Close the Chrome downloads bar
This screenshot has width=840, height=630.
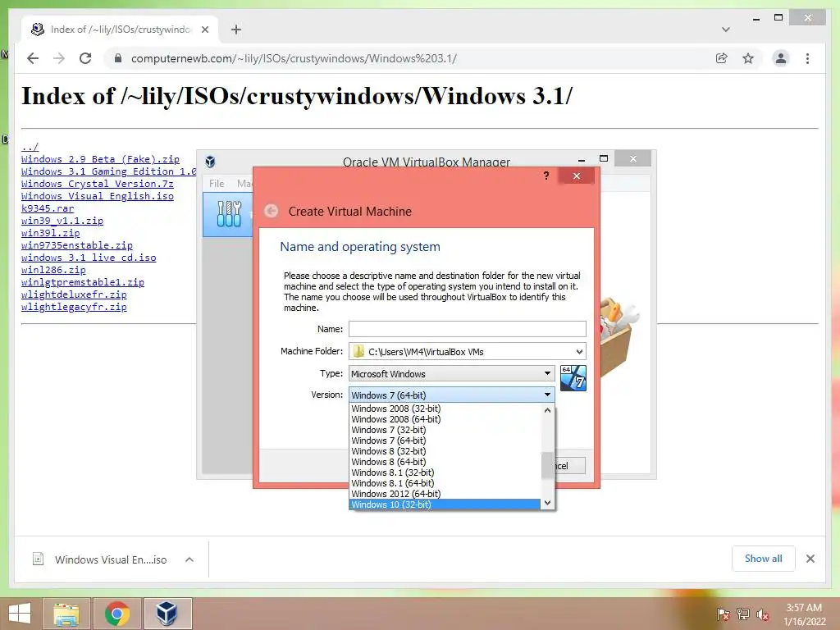(810, 559)
